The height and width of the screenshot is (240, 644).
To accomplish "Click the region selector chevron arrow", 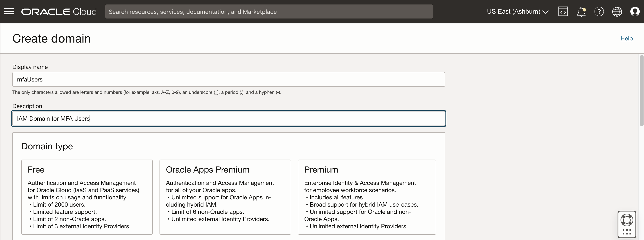I will pyautogui.click(x=546, y=12).
